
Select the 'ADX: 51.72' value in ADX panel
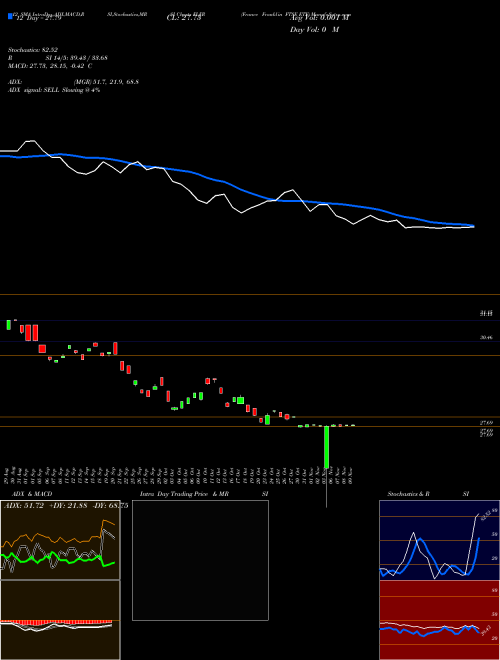pyautogui.click(x=24, y=506)
